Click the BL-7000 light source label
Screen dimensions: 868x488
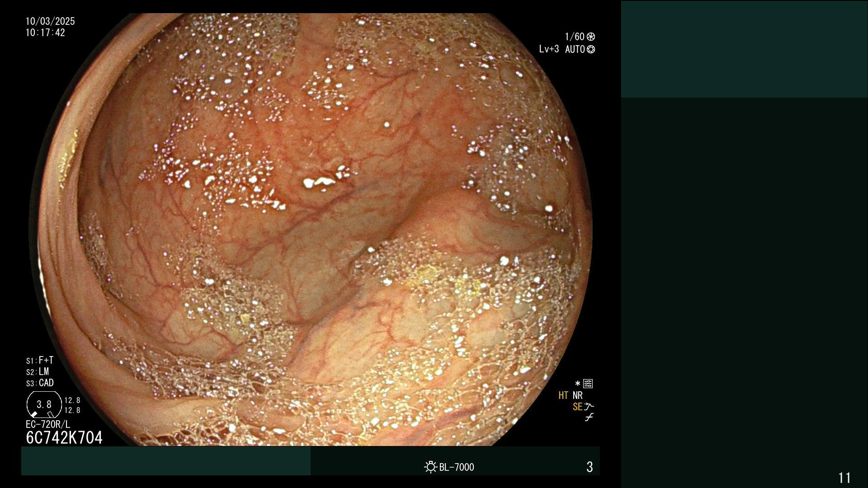457,467
